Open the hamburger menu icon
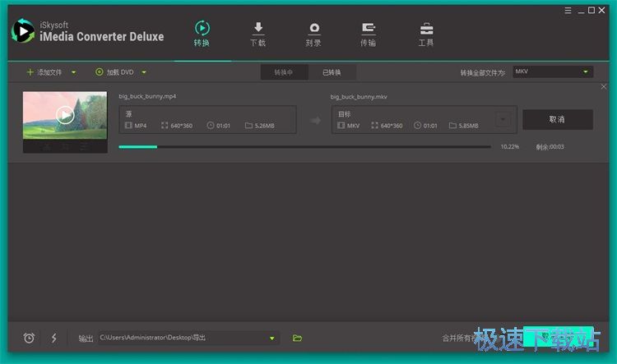The height and width of the screenshot is (364, 617). click(x=568, y=11)
